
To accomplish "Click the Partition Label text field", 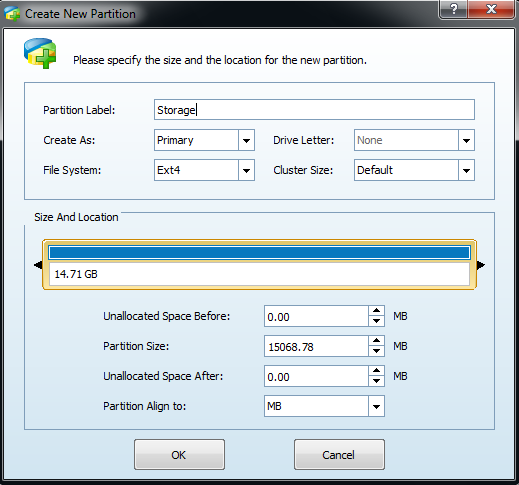I will click(314, 110).
